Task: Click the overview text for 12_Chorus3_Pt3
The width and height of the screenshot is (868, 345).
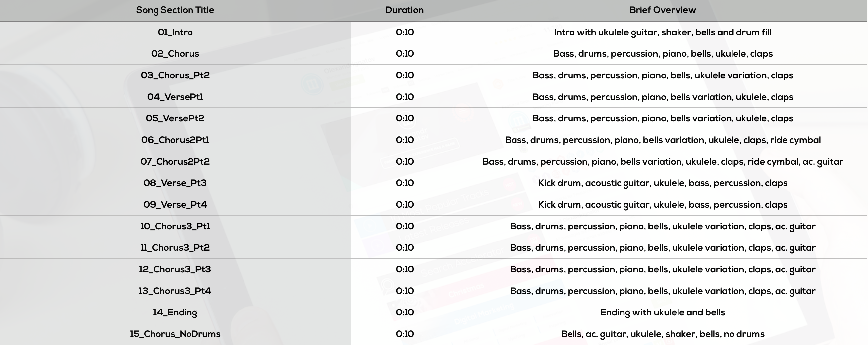Action: click(x=663, y=270)
